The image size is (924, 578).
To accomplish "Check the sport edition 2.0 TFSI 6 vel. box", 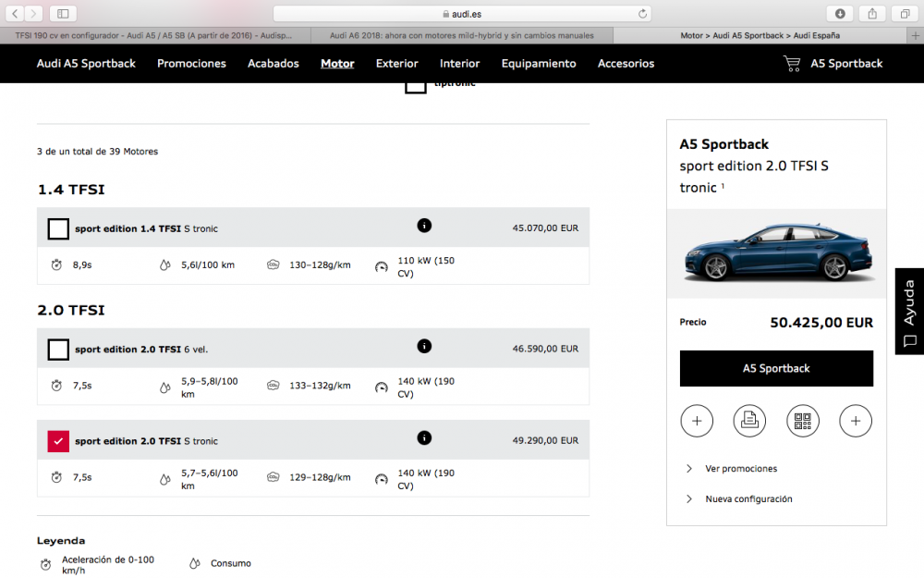I will point(58,350).
